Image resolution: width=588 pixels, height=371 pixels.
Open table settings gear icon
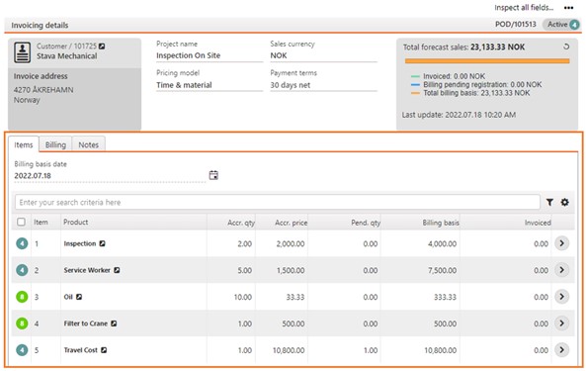click(x=564, y=203)
